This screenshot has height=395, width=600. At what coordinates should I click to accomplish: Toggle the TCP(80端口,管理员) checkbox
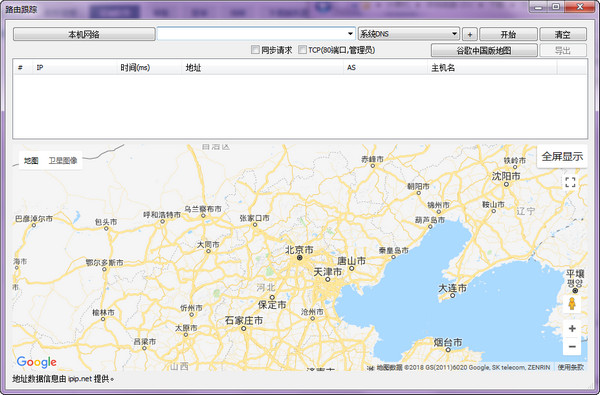(302, 50)
